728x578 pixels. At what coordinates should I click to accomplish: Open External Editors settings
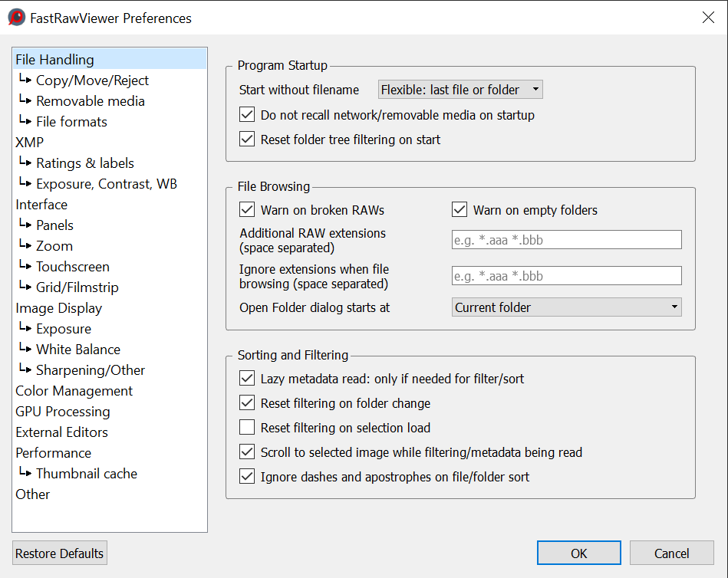[61, 432]
